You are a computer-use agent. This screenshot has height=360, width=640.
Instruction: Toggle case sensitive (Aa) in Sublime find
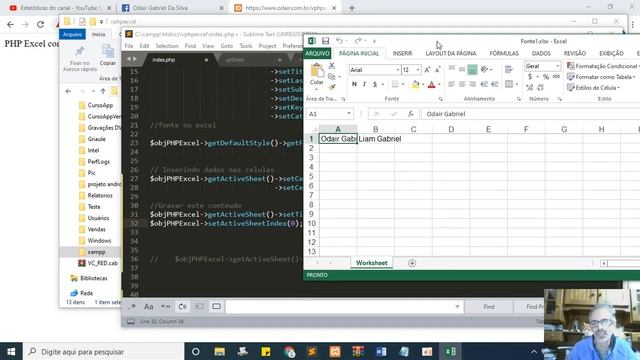149,307
